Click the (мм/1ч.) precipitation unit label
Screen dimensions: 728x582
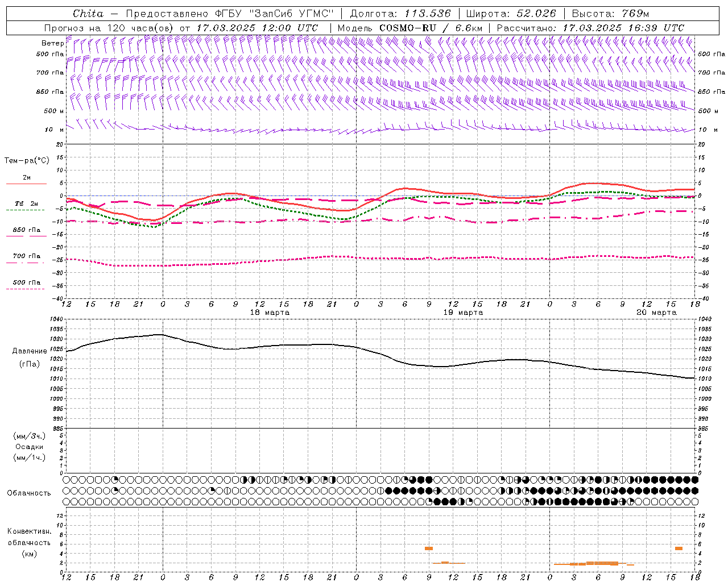pos(30,458)
